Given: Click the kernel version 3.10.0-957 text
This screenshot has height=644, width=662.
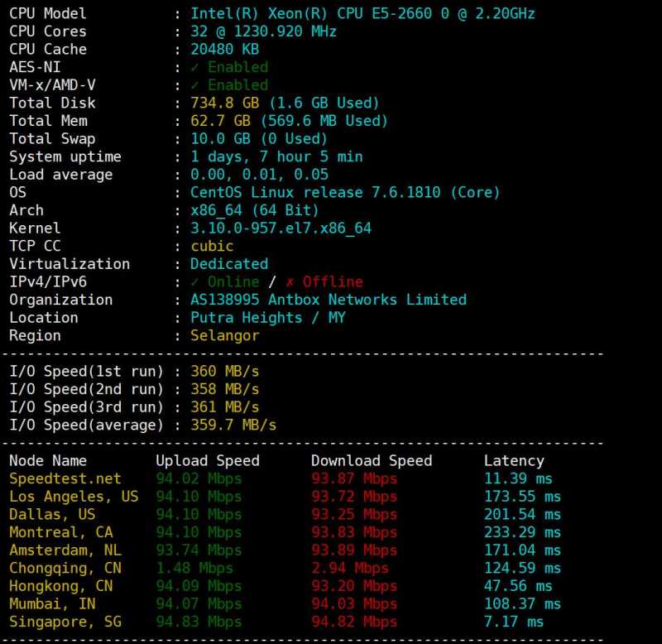Looking at the screenshot, I should (x=281, y=228).
